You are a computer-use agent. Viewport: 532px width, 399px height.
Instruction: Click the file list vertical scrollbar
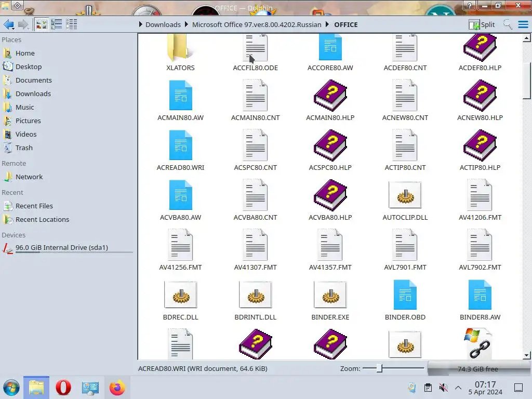527,81
